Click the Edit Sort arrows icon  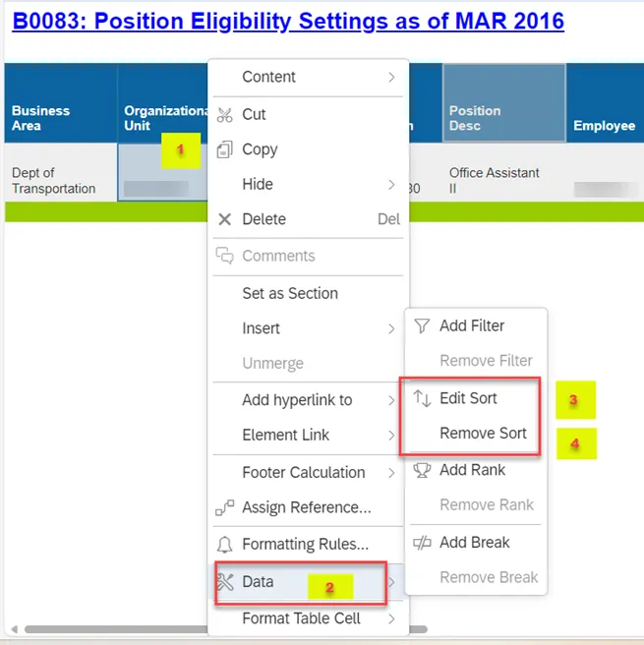422,398
